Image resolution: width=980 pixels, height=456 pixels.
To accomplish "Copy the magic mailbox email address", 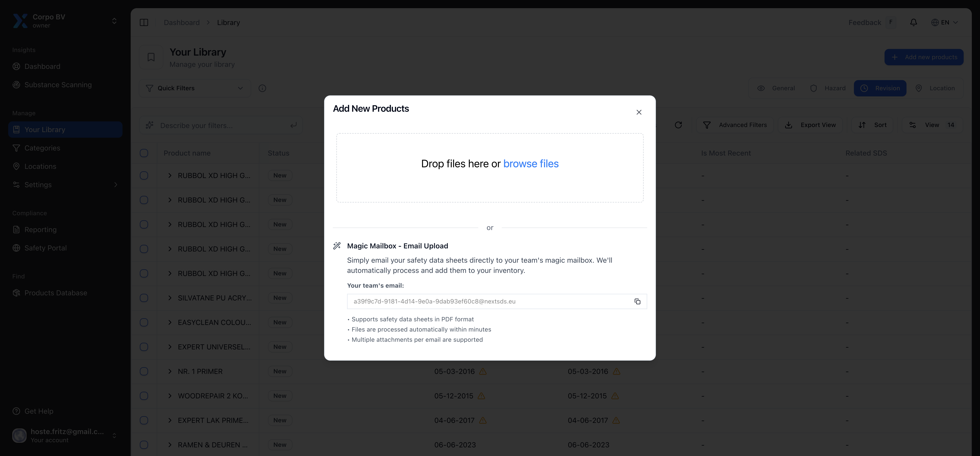I will [638, 301].
